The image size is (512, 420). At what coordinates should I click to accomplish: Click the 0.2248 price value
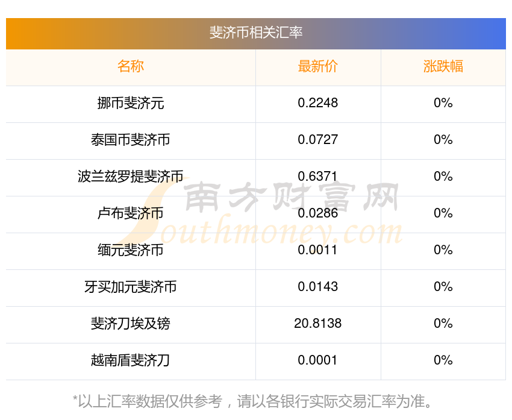(x=318, y=103)
